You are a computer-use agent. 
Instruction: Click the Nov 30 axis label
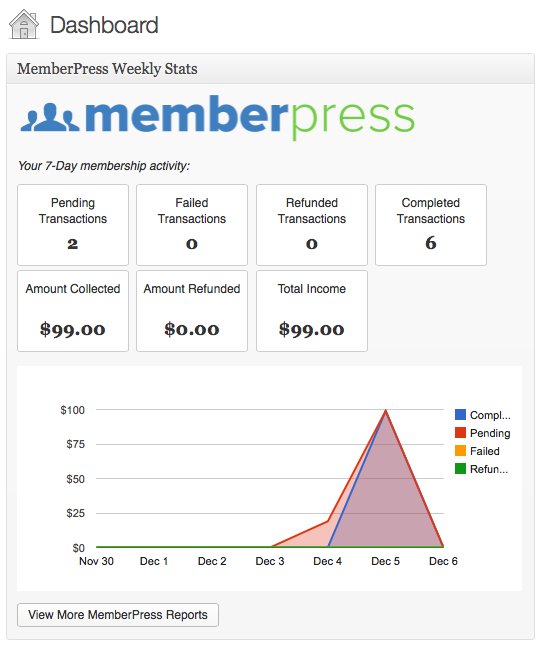pyautogui.click(x=97, y=561)
